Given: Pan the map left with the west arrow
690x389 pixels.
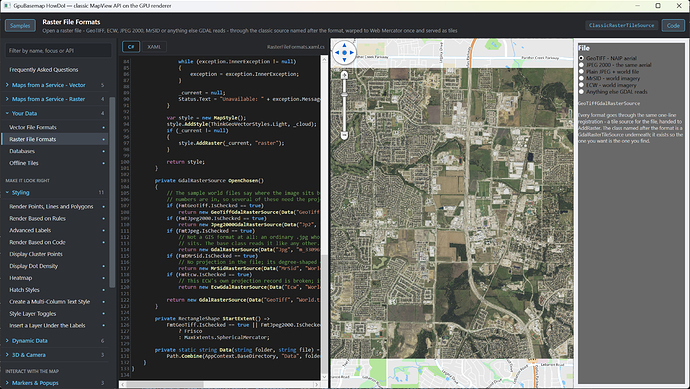Looking at the screenshot, I should click(337, 52).
